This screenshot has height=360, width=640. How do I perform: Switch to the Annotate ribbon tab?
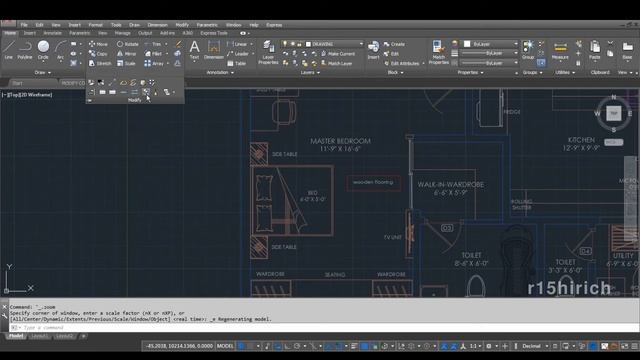[52, 33]
